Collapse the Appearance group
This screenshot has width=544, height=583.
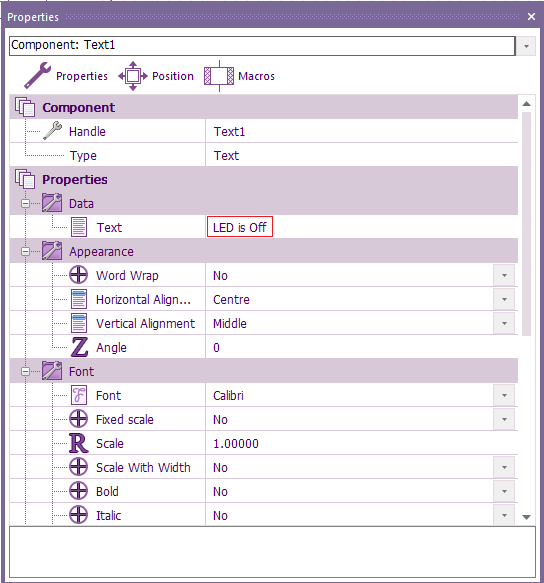click(x=25, y=252)
